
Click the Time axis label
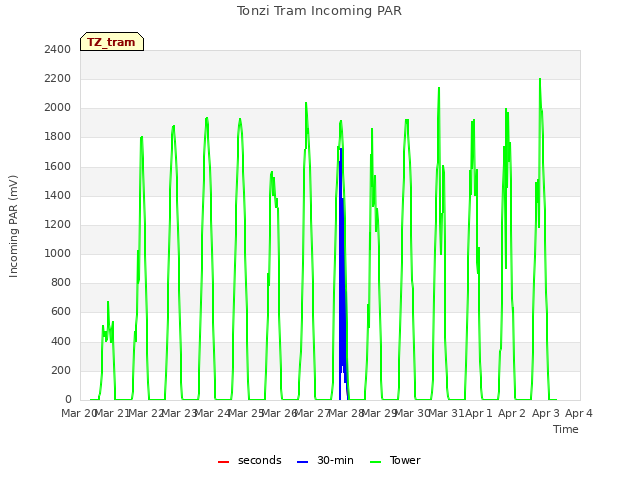[566, 429]
